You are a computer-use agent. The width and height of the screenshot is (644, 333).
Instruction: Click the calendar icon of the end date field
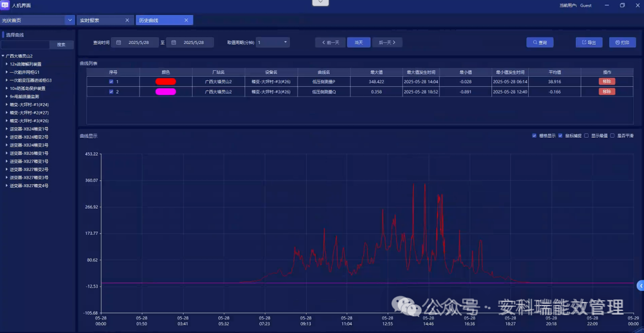174,43
